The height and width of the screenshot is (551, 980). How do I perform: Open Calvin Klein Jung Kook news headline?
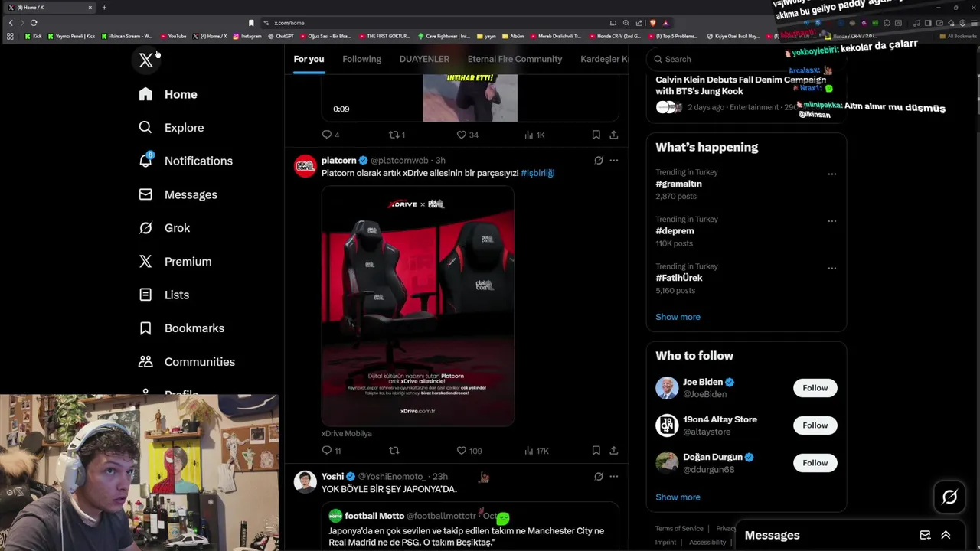click(740, 85)
